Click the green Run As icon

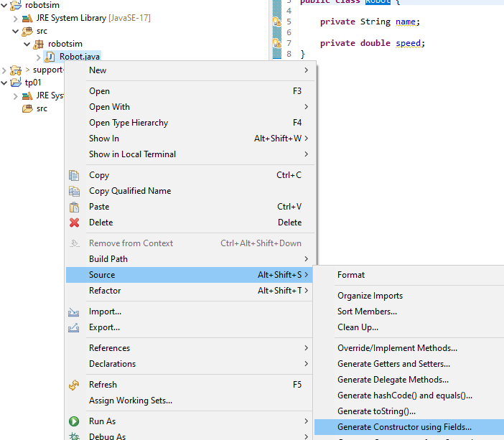(x=73, y=421)
